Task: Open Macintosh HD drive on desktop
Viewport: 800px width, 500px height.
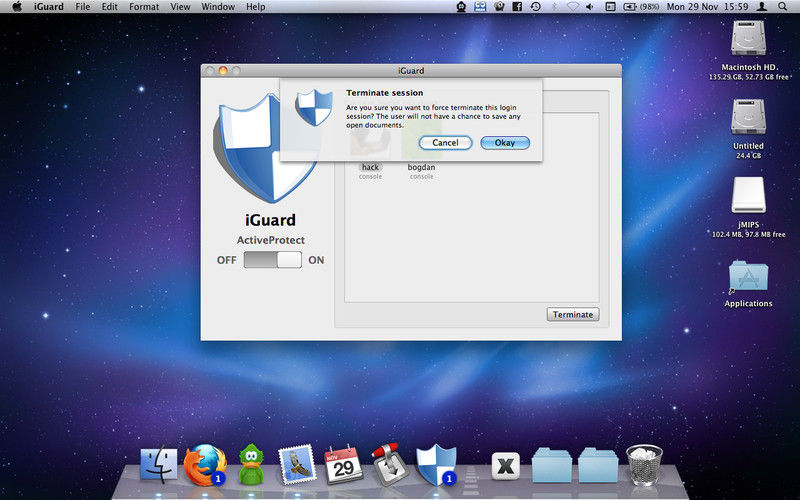Action: (748, 39)
